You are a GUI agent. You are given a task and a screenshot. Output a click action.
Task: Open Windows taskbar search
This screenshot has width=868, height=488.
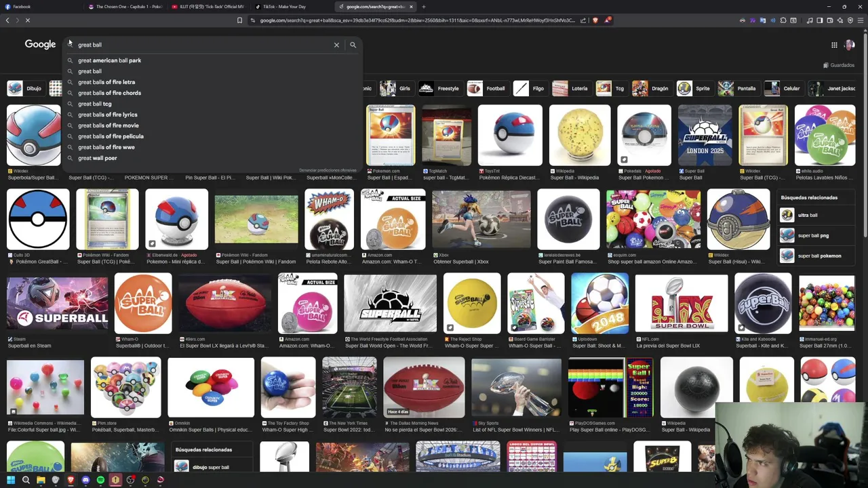pos(26,480)
